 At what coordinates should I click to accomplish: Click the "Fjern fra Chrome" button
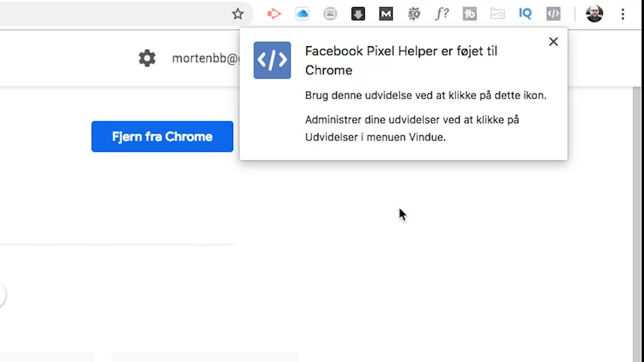162,136
